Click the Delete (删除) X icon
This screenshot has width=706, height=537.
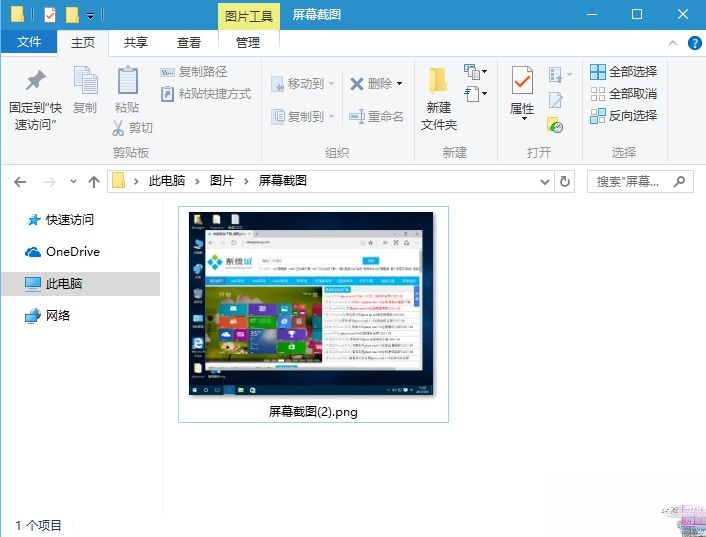coord(357,84)
